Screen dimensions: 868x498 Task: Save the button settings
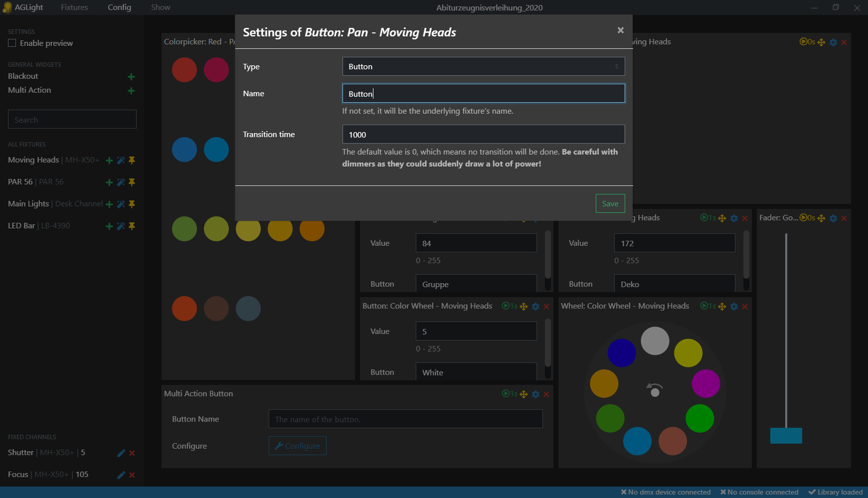610,203
